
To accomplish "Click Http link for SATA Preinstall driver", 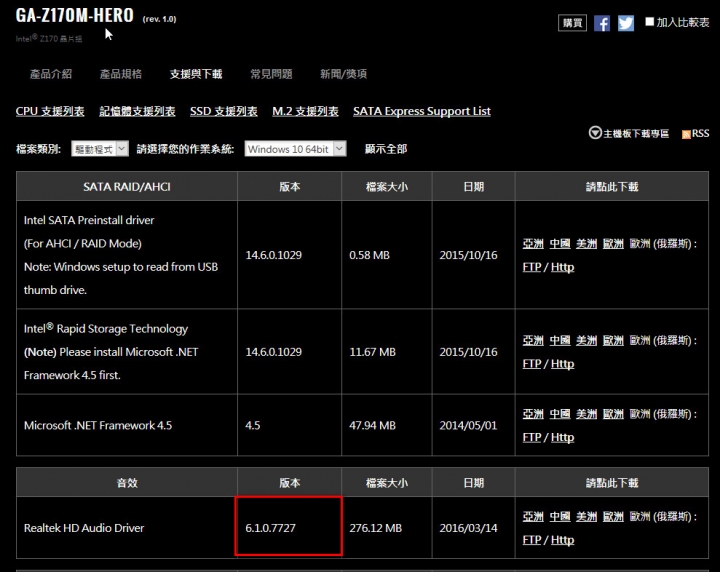I will pyautogui.click(x=562, y=267).
